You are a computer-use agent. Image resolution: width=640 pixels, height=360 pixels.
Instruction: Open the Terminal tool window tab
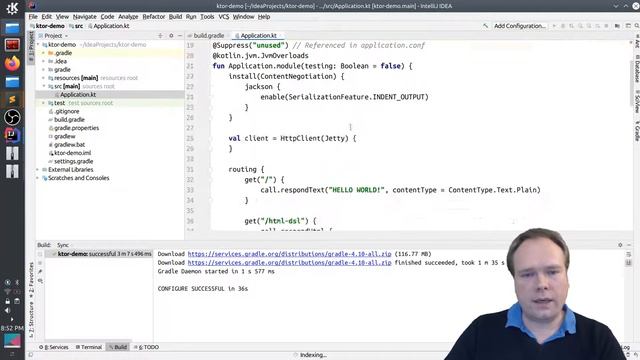pos(89,347)
